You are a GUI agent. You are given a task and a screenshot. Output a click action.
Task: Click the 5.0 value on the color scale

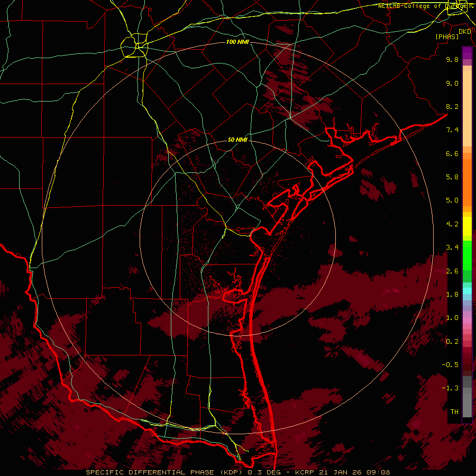pos(452,200)
